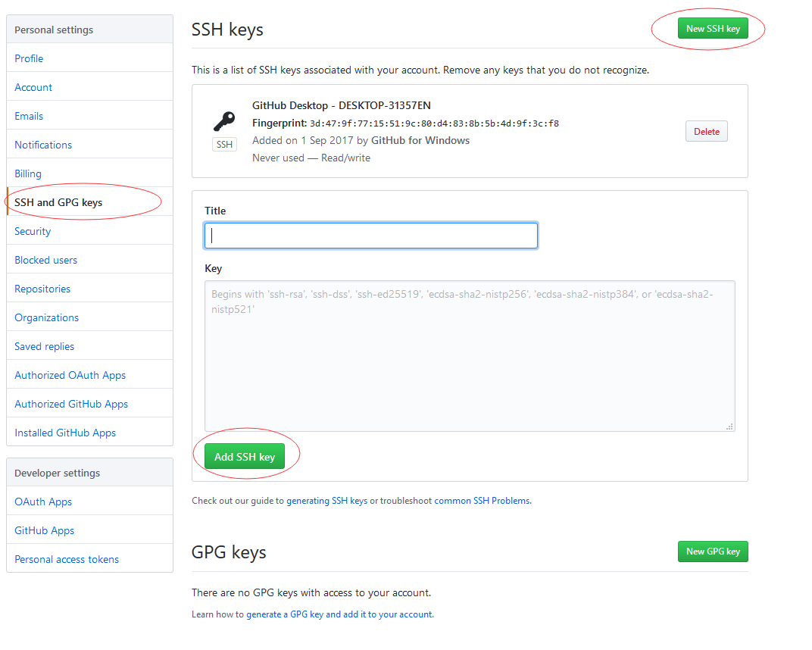Screen dimensions: 812x650
Task: Click the New SSH key button
Action: click(713, 29)
